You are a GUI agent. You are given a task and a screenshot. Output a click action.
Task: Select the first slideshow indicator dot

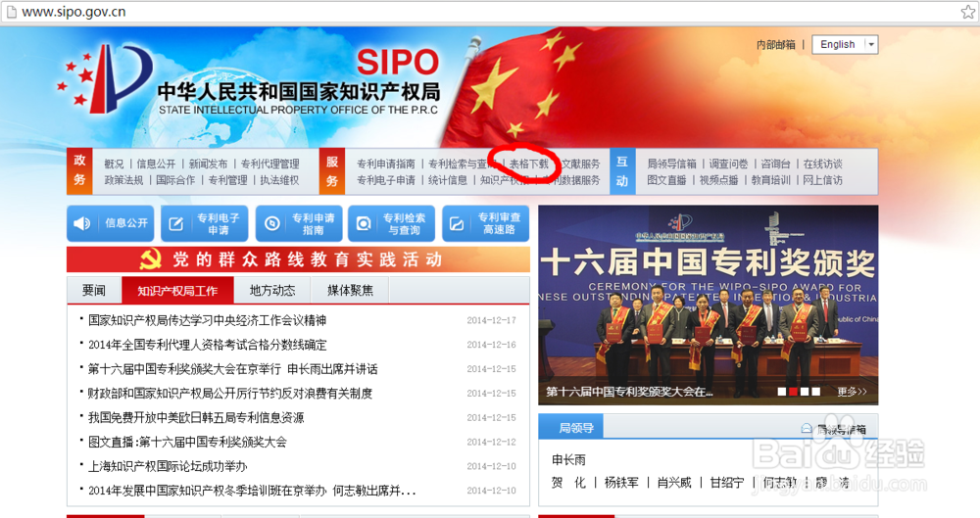[x=781, y=392]
